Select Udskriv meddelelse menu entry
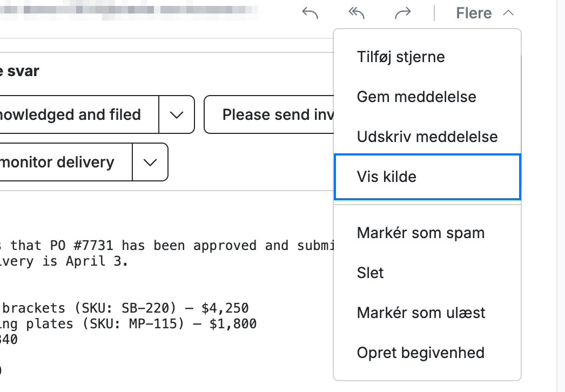The height and width of the screenshot is (392, 565). click(x=427, y=137)
